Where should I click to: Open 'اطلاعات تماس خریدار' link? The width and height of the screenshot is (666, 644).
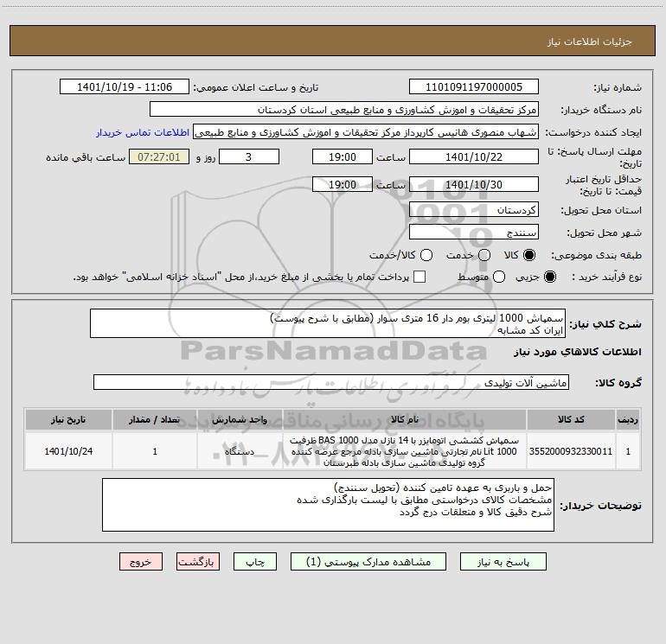(143, 132)
